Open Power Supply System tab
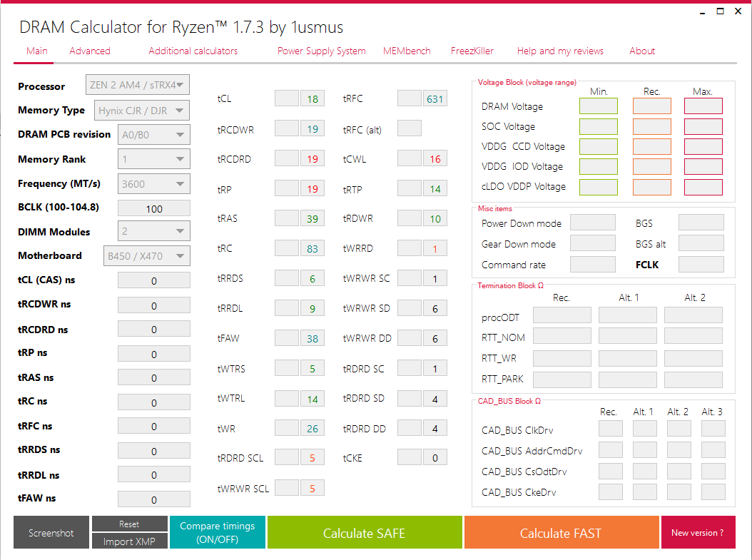The height and width of the screenshot is (560, 752). pyautogui.click(x=321, y=51)
